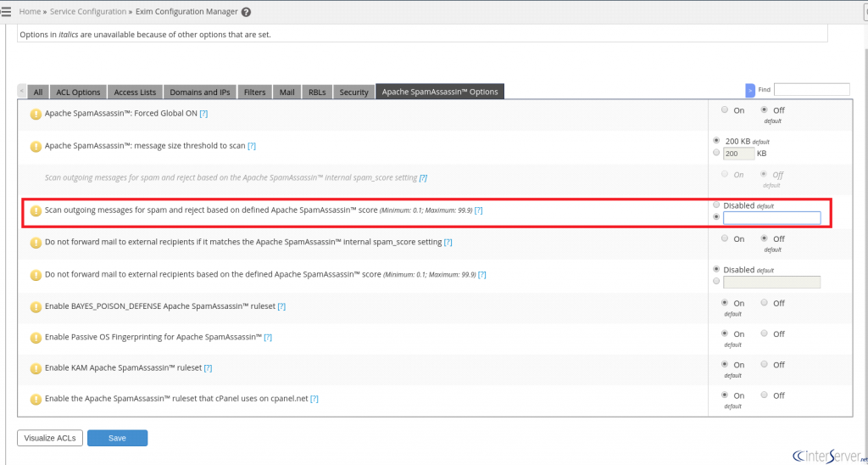Click warning icon for cpanel.net ruleset option
The width and height of the screenshot is (868, 465).
36,399
